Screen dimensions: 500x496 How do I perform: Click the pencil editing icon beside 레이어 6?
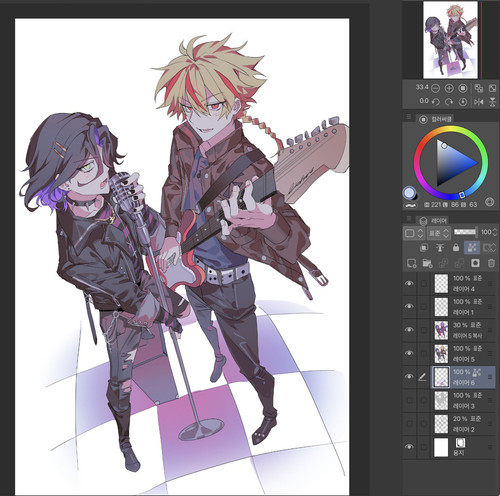click(x=422, y=377)
